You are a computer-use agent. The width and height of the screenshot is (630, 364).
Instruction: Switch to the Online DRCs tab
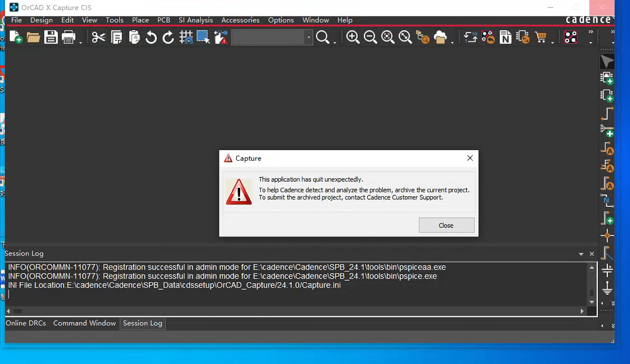coord(26,323)
